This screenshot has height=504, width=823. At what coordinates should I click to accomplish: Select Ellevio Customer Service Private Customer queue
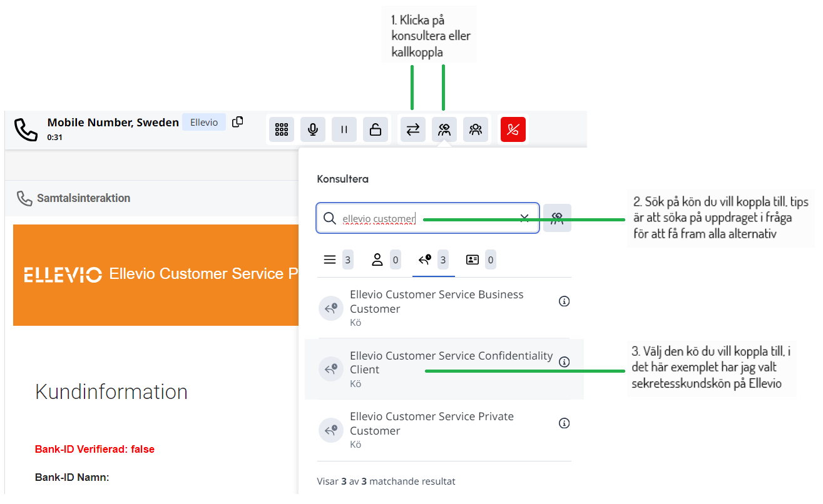click(432, 423)
